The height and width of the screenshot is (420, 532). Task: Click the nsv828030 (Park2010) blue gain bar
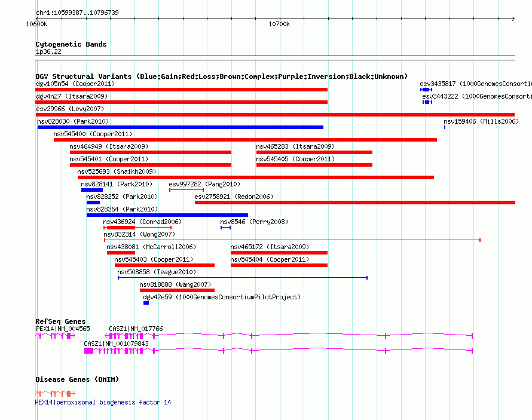[180, 127]
